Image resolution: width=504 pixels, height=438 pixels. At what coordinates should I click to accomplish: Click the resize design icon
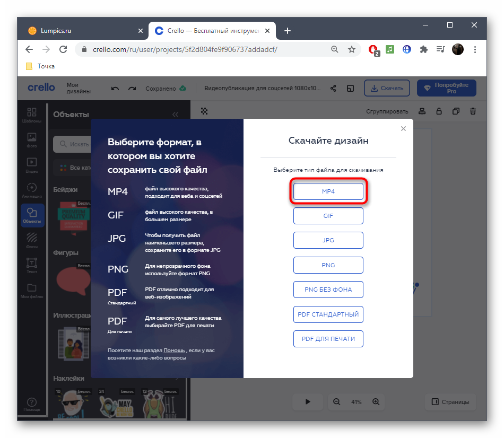350,89
